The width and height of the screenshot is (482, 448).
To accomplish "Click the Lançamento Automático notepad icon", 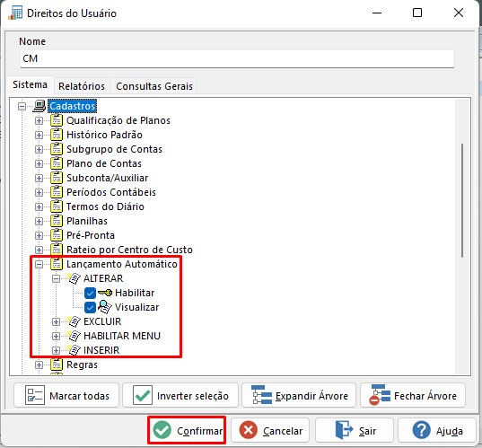I will coord(57,264).
